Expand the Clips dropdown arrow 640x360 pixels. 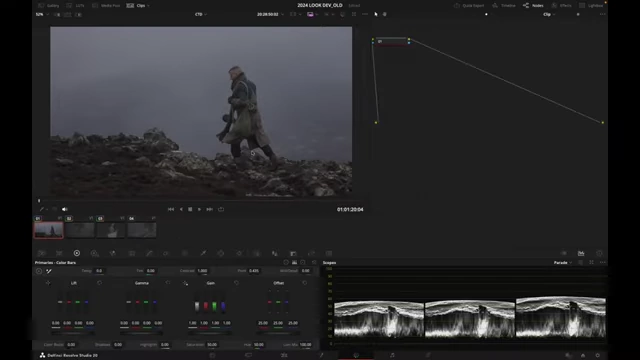pyautogui.click(x=148, y=6)
